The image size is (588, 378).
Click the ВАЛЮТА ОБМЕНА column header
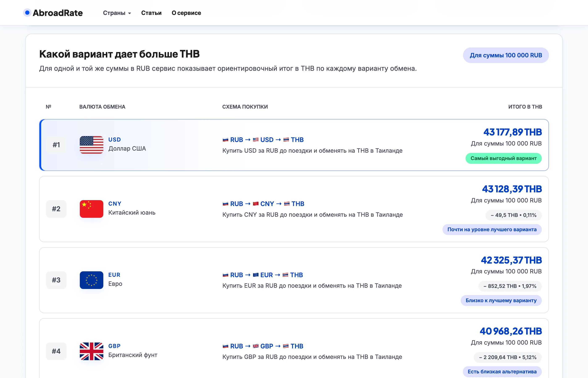click(102, 107)
